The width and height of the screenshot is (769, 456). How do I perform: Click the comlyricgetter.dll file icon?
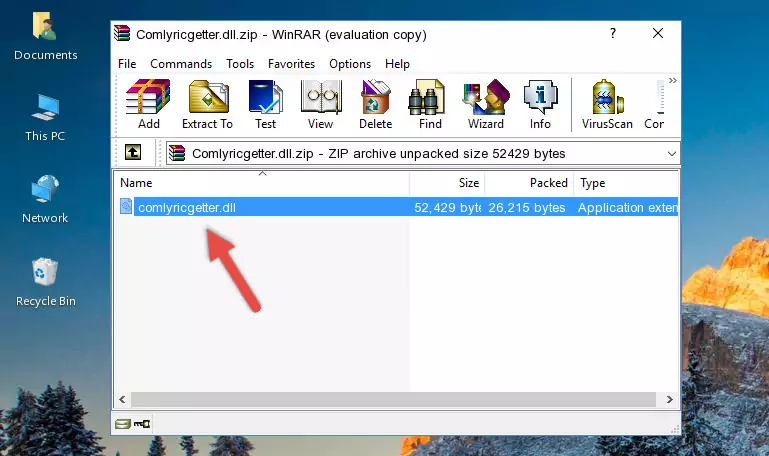126,206
